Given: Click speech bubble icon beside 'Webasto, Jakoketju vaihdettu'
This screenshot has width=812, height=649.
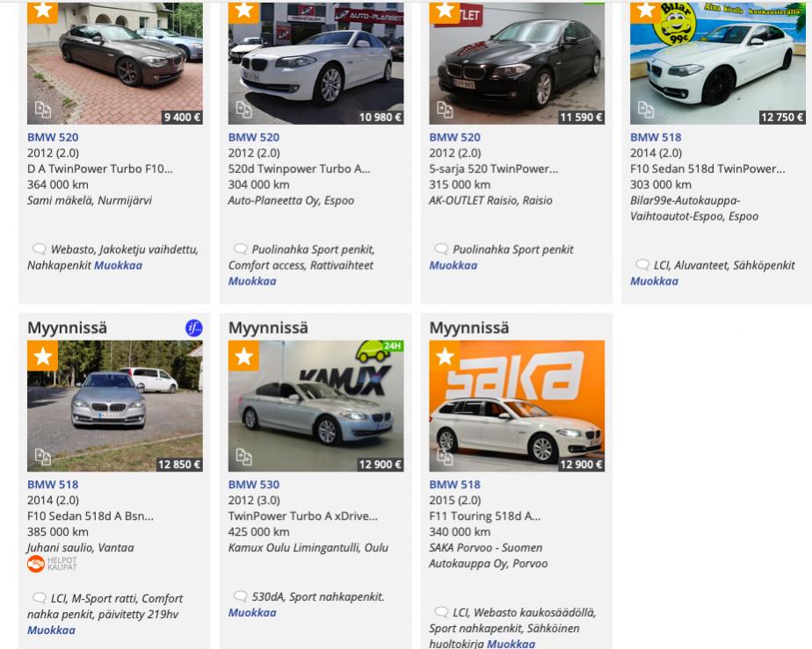Looking at the screenshot, I should (x=39, y=249).
